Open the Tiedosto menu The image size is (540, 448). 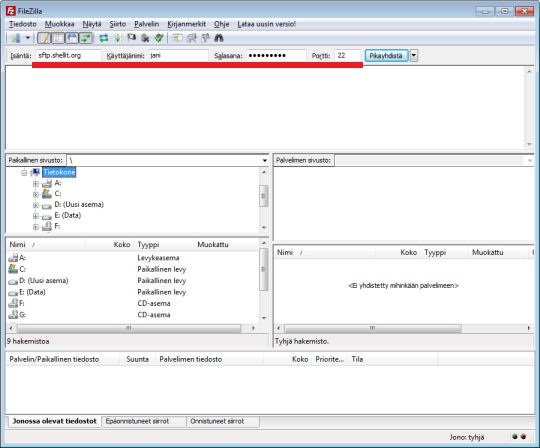[23, 24]
